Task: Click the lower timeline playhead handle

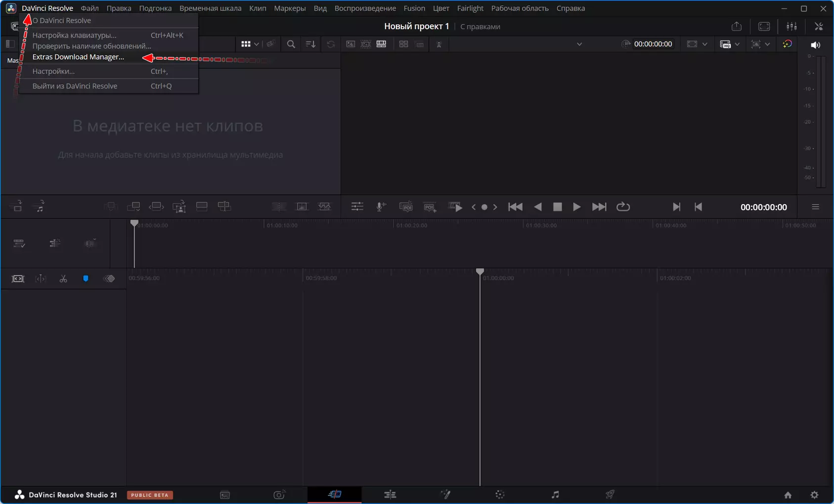Action: click(x=480, y=271)
